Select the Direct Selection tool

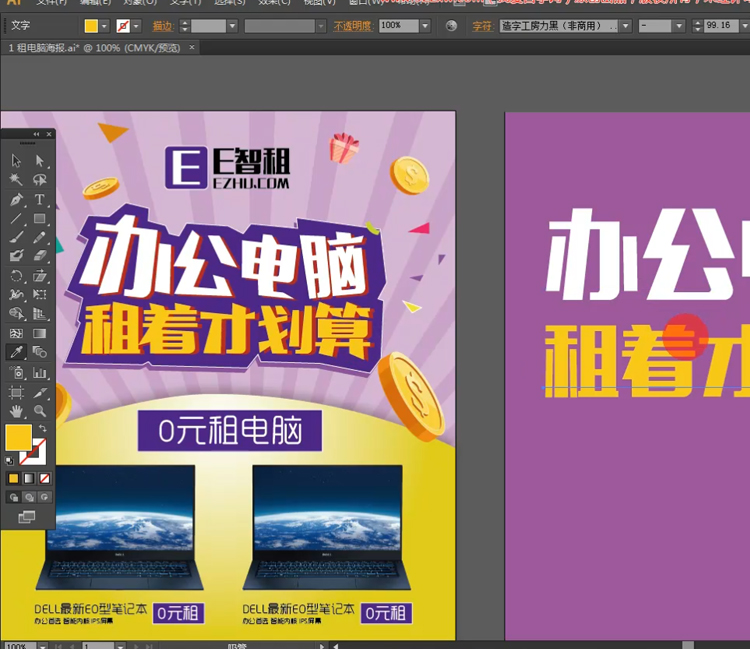click(40, 161)
